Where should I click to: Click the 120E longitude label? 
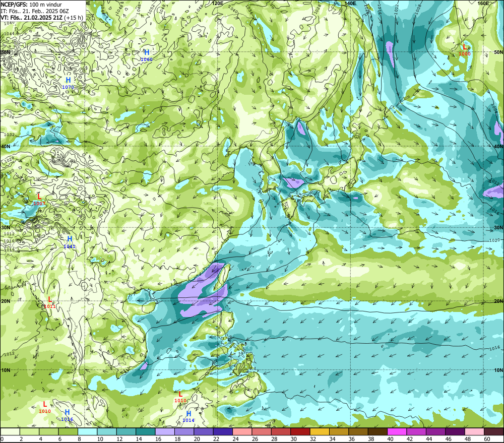point(218,3)
